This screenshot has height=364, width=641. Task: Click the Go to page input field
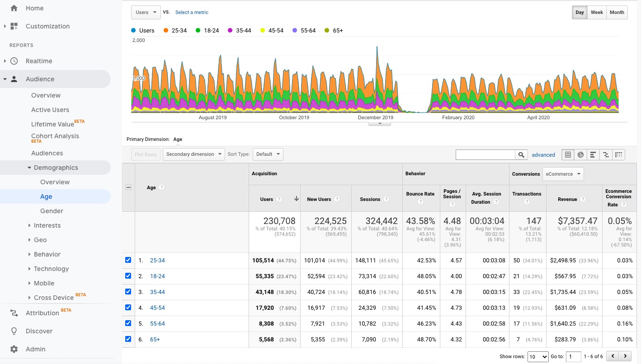573,356
